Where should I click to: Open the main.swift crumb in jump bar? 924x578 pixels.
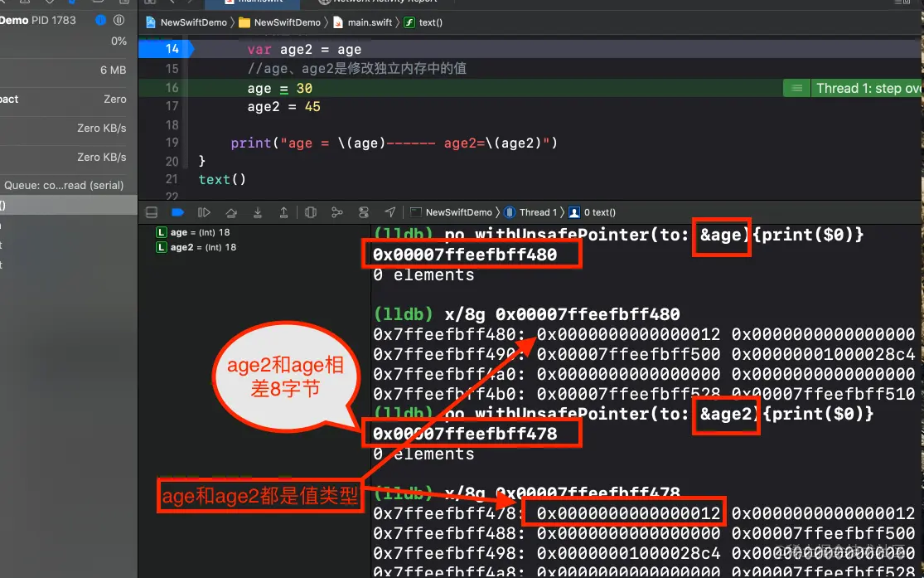point(362,22)
